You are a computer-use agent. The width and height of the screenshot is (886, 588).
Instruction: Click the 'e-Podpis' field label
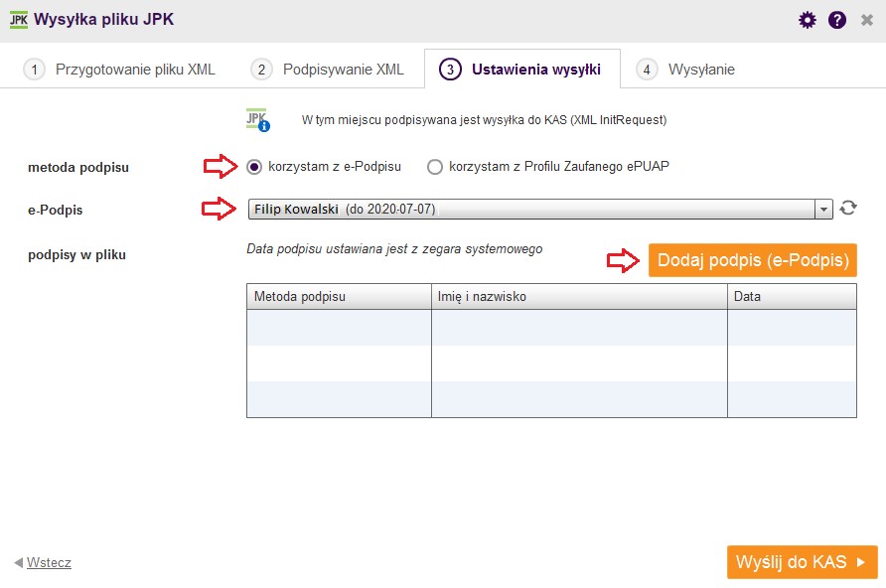click(x=56, y=211)
